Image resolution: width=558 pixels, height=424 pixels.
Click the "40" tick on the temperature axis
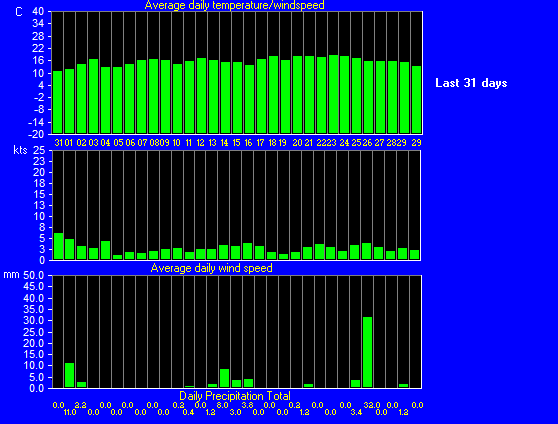pyautogui.click(x=38, y=11)
